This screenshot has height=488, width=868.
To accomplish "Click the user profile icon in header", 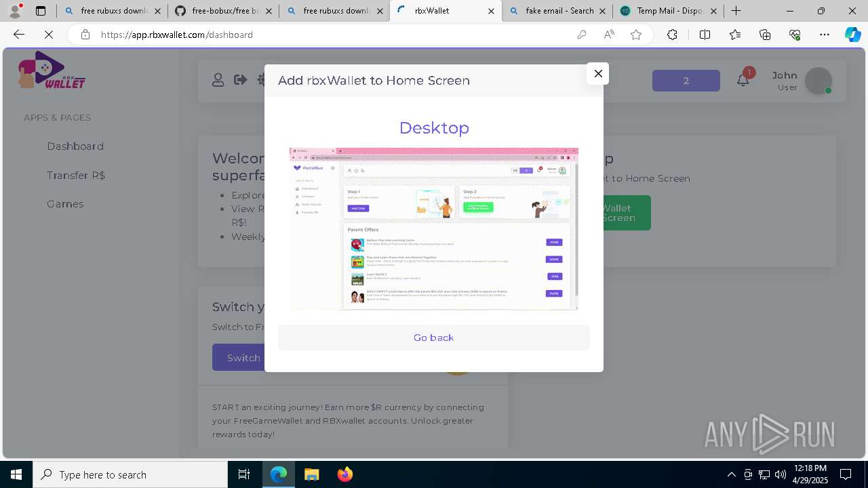I will tap(218, 80).
